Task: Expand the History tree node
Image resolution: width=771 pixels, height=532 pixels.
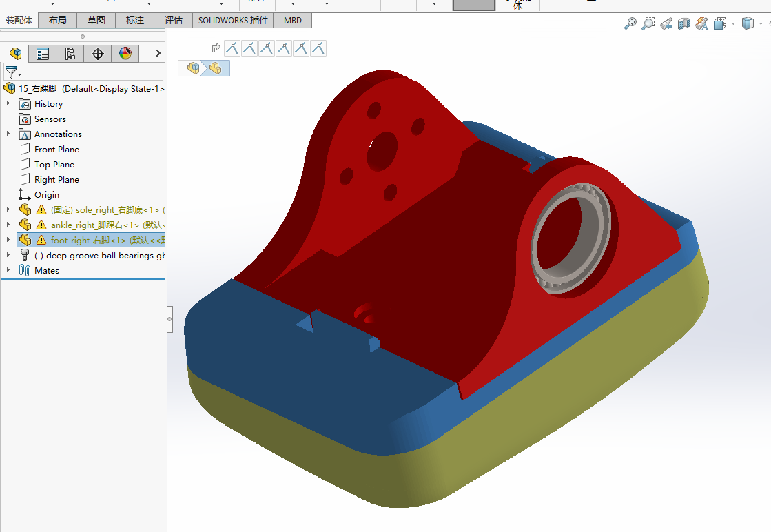Action: (x=8, y=104)
